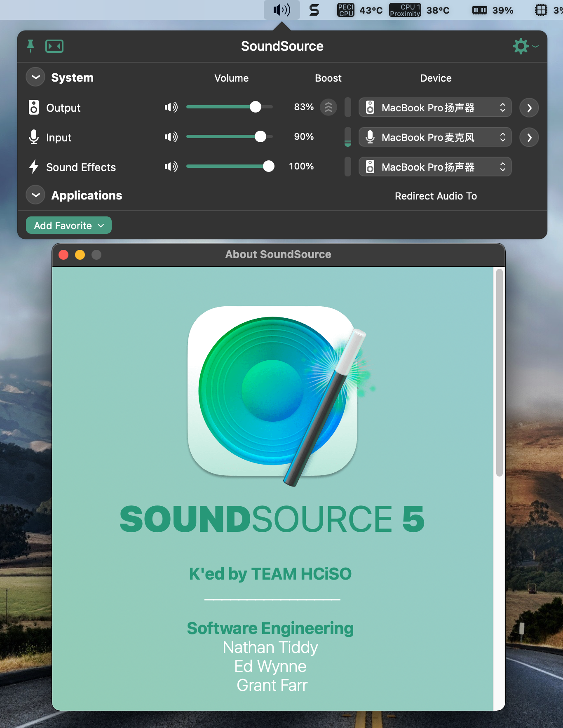Screen dimensions: 563x728
Task: Click the Input microphone row icon
Action: pos(34,137)
